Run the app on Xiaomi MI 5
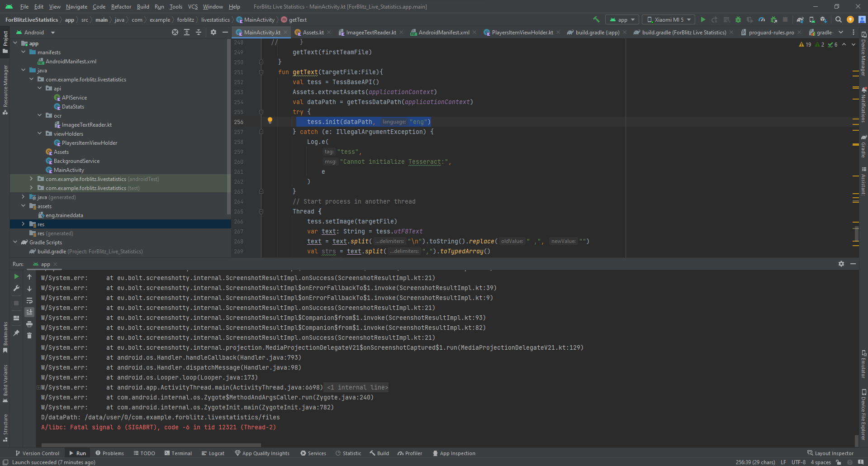Image resolution: width=868 pixels, height=466 pixels. [703, 19]
